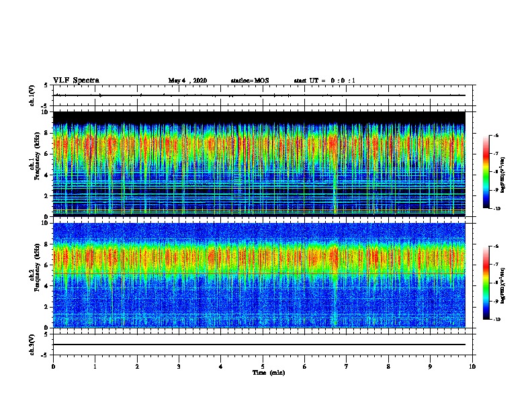This screenshot has width=532, height=411.
Task: Click the ch.1 color scale bar
Action: (x=486, y=172)
